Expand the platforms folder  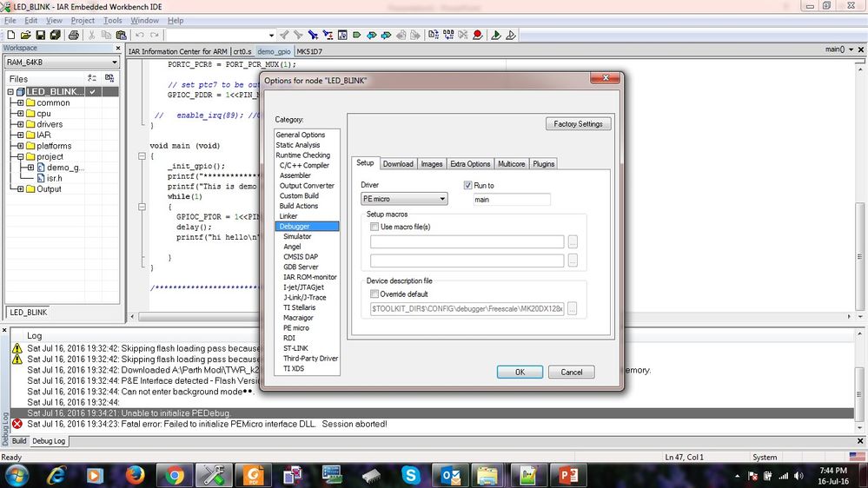click(x=21, y=146)
